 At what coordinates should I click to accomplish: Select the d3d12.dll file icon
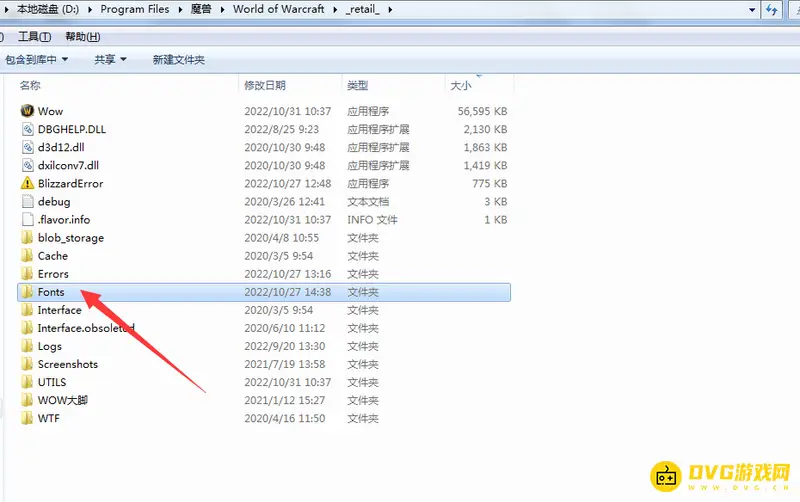28,147
